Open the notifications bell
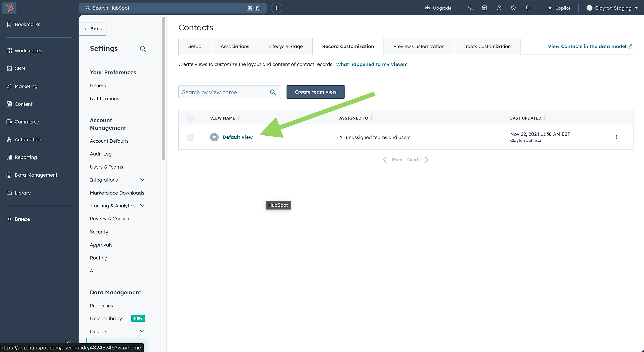The width and height of the screenshot is (644, 352). click(528, 8)
